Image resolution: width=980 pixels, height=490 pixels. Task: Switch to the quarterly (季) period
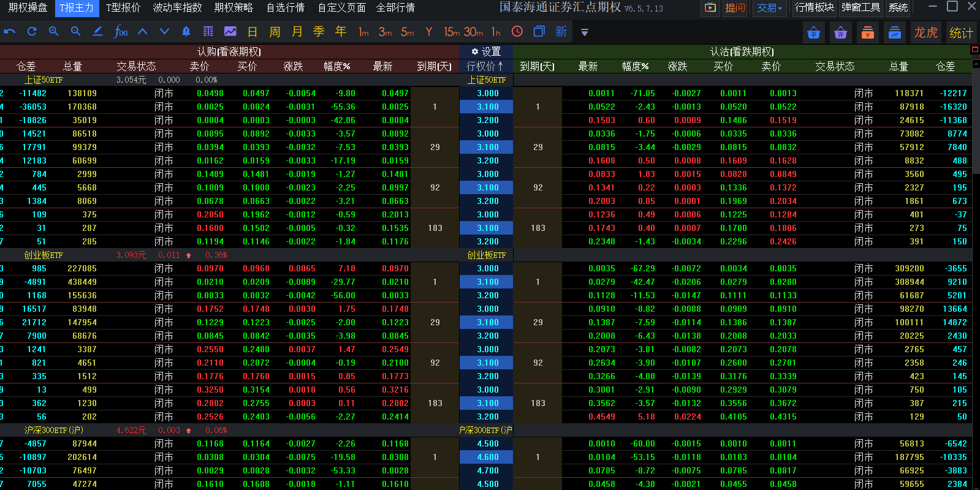coord(319,31)
